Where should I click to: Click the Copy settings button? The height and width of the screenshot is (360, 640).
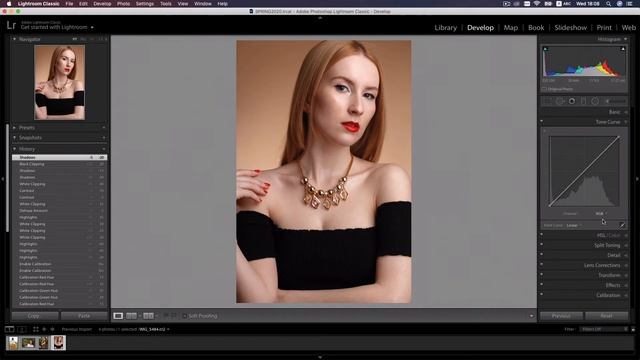pyautogui.click(x=35, y=316)
